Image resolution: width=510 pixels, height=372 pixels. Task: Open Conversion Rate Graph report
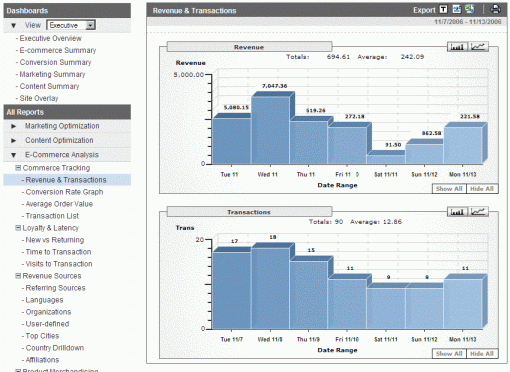[x=64, y=192]
